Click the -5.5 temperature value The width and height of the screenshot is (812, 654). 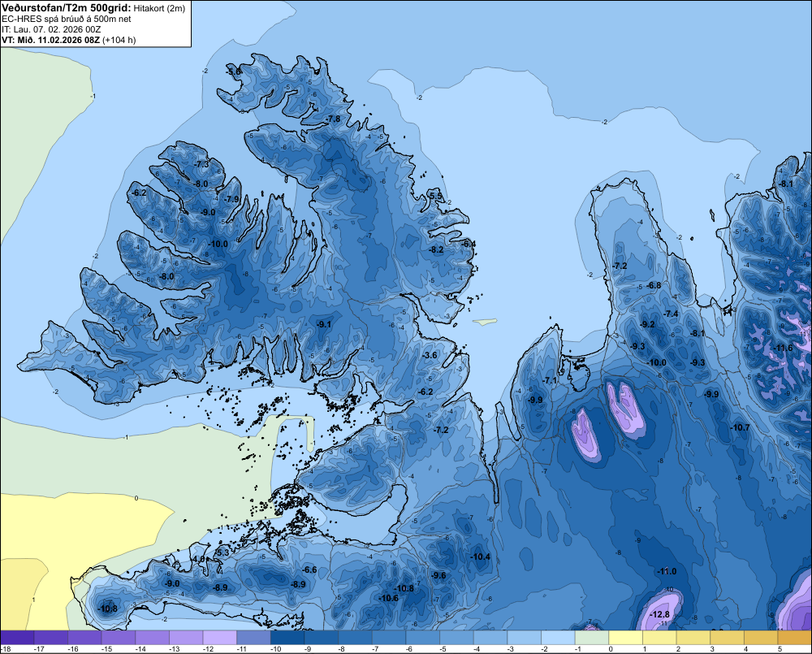coord(436,195)
